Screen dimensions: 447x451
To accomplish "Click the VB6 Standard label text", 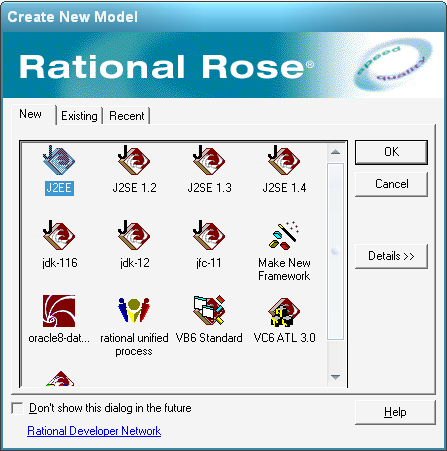I will pyautogui.click(x=209, y=338).
